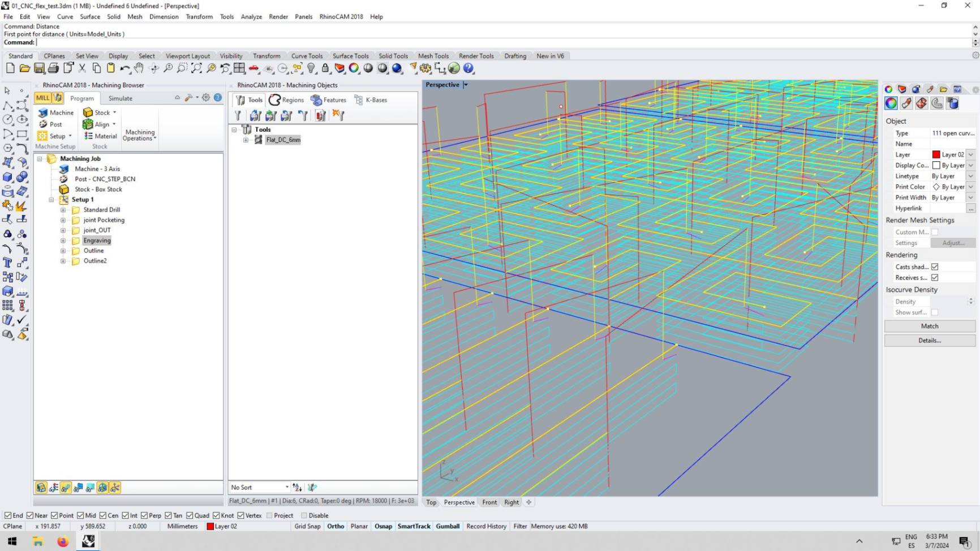
Task: Open Options with the gear icon in Standard toolbar
Action: point(425,68)
